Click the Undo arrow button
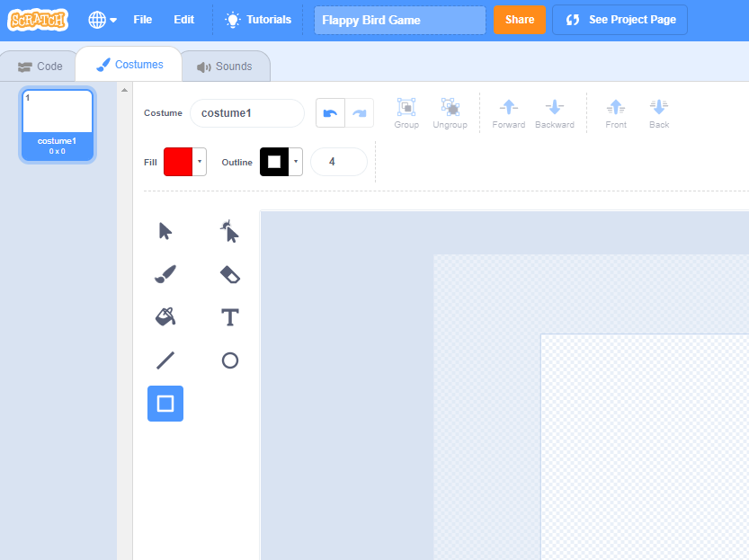749x560 pixels. click(x=330, y=113)
